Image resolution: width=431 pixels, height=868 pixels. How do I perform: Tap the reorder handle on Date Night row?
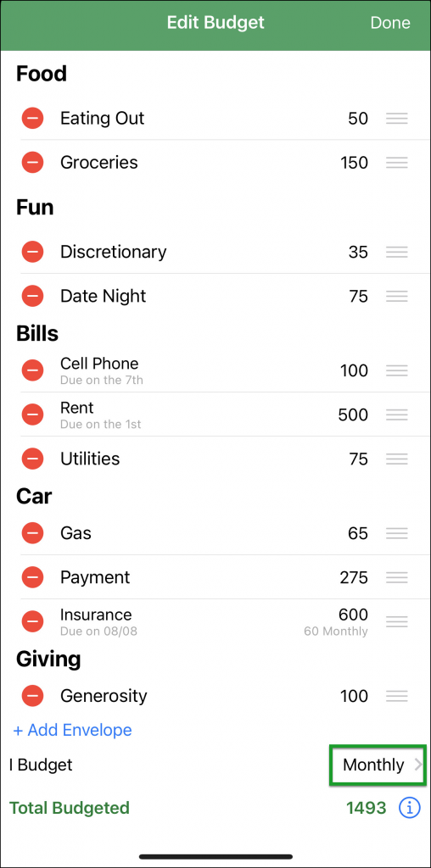[397, 296]
